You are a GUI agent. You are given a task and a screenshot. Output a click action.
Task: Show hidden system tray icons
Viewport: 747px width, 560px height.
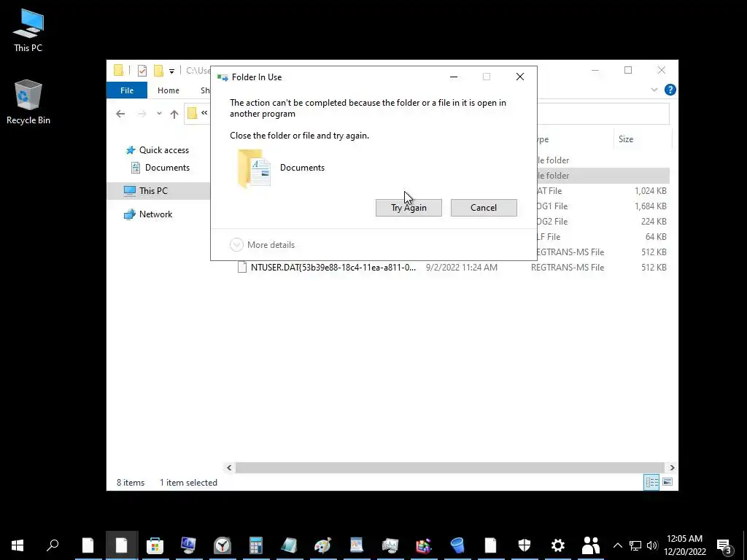(617, 545)
